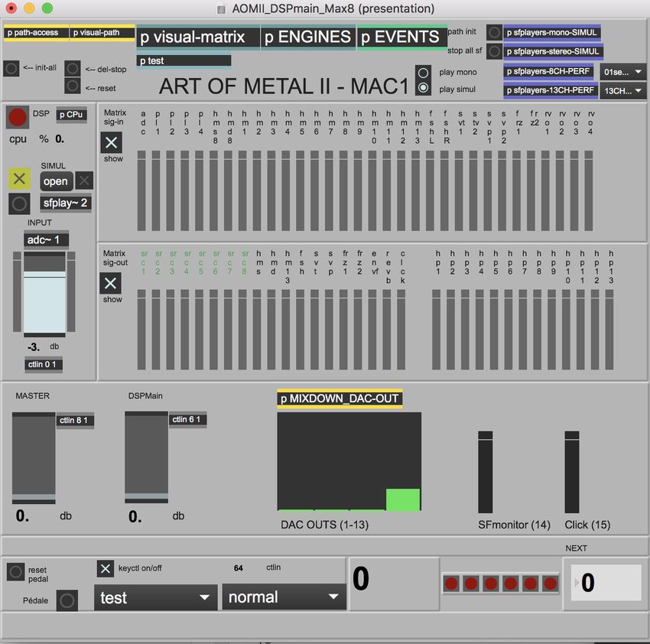Toggle the Matrix sig-in show checkbox
650x644 pixels.
pyautogui.click(x=111, y=143)
